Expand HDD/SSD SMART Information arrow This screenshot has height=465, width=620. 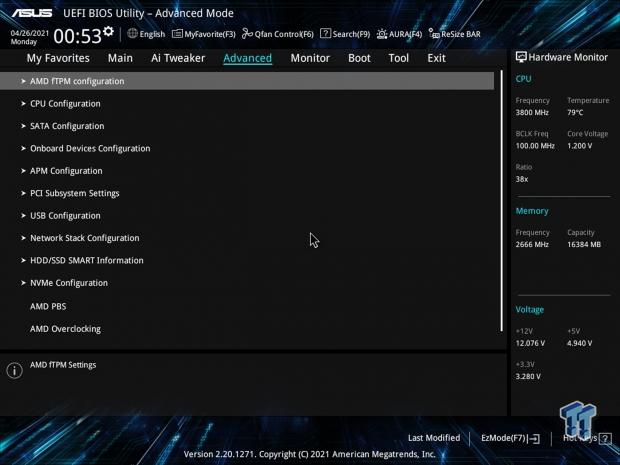[23, 261]
